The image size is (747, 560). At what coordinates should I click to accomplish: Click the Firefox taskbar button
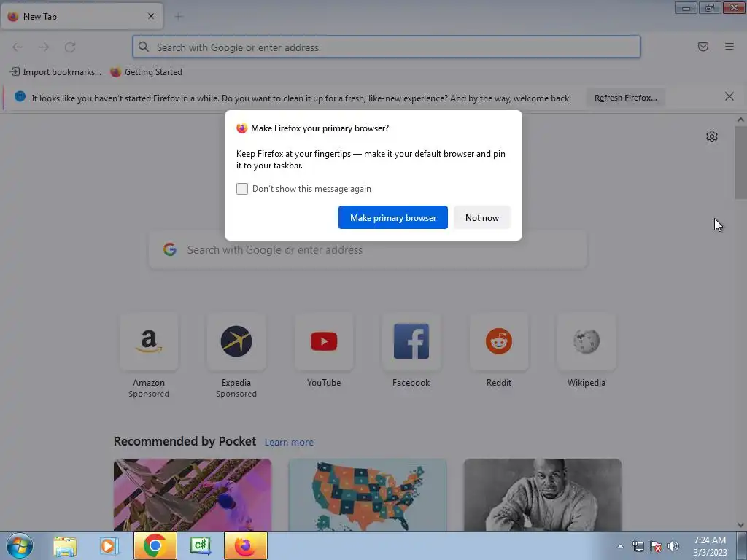point(245,545)
